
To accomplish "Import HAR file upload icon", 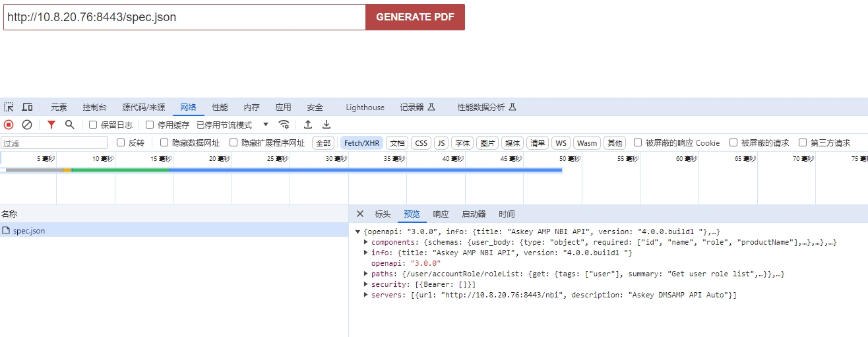I will tap(308, 125).
